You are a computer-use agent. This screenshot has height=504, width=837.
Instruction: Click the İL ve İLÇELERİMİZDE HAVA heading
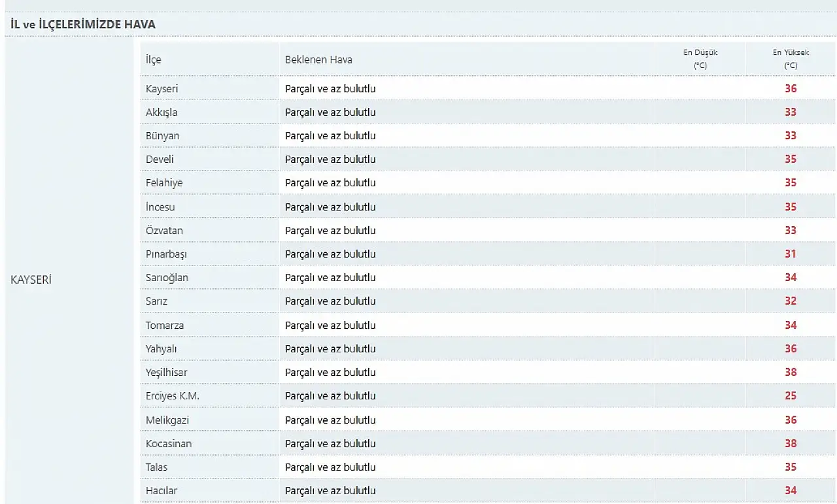(82, 25)
